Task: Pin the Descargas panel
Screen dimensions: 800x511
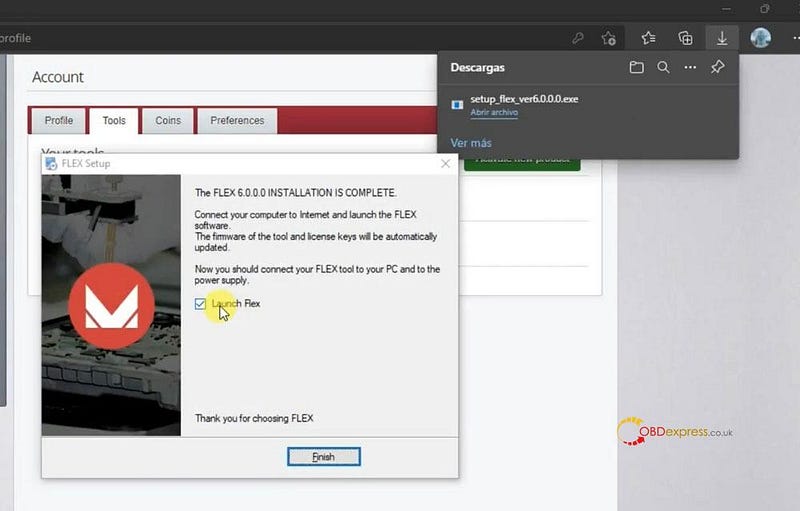Action: point(717,67)
